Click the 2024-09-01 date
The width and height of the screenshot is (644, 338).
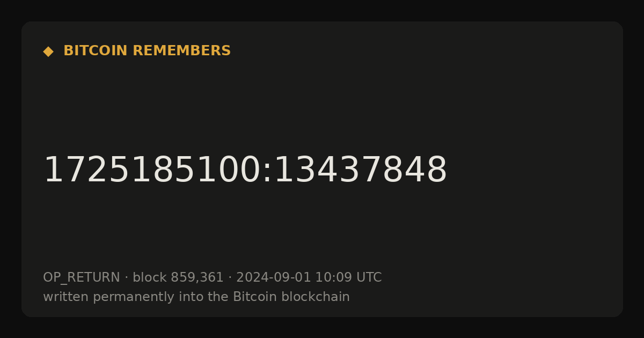[274, 277]
